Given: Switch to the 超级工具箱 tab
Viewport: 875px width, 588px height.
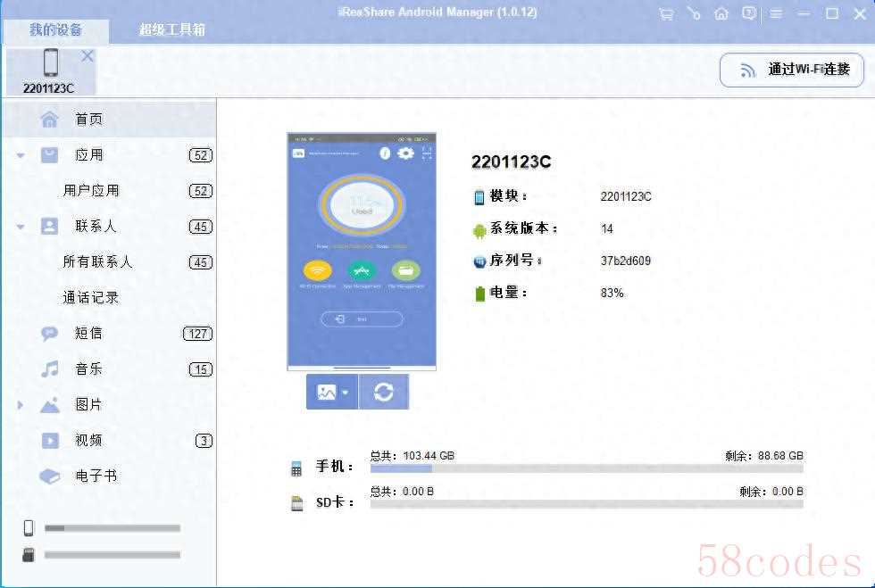Looking at the screenshot, I should [171, 29].
